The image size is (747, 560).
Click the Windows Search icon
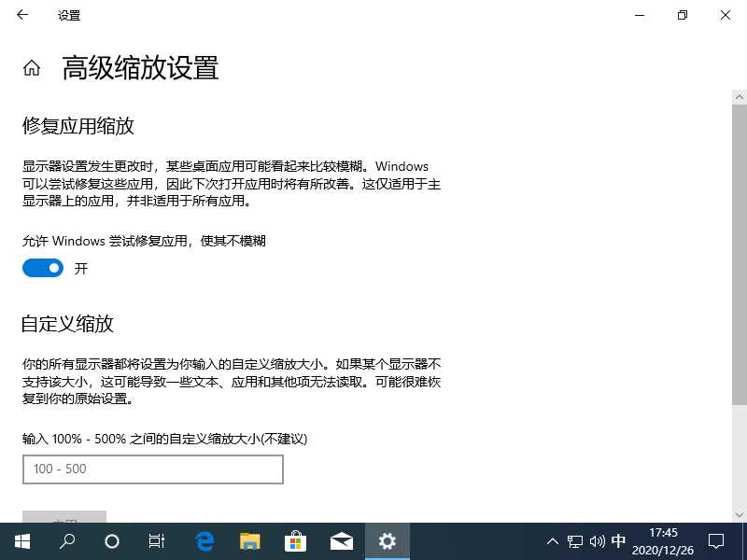[x=66, y=541]
